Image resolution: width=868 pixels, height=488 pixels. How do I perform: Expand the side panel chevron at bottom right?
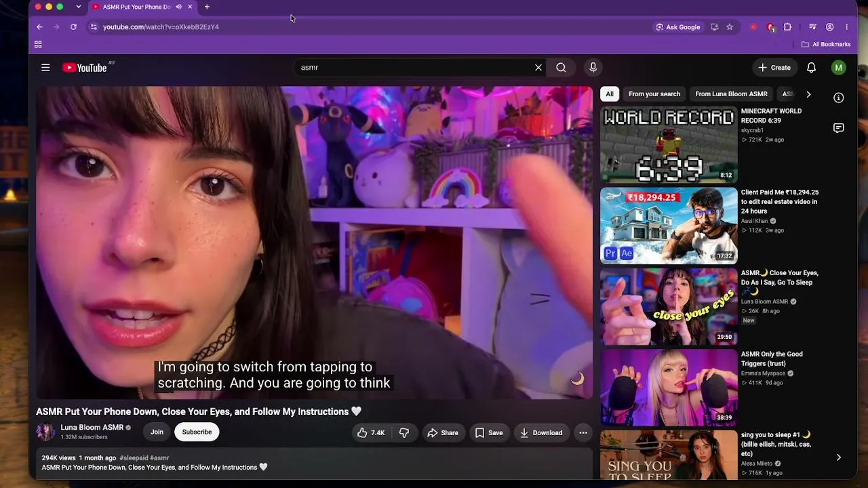click(839, 458)
